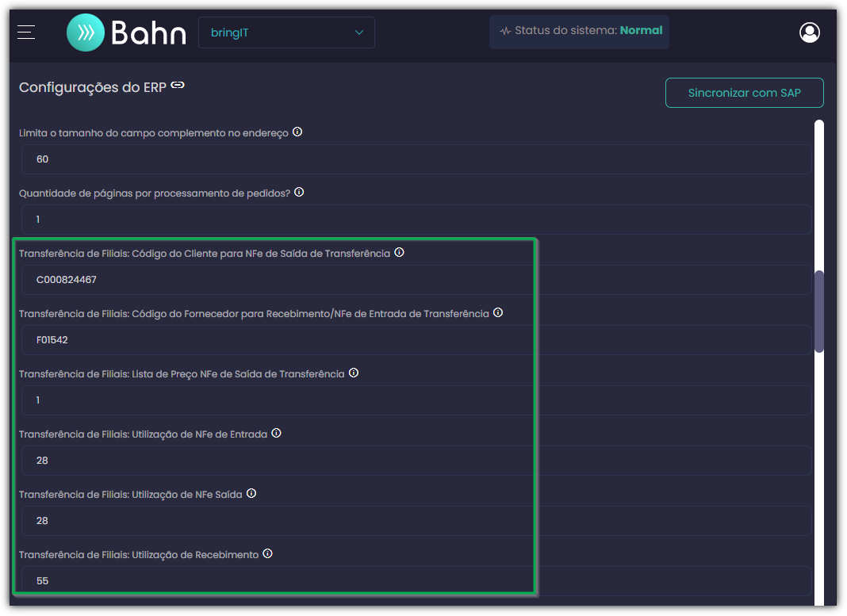Expand the dropdown chevron next to bringIT
The height and width of the screenshot is (616, 847).
point(358,33)
